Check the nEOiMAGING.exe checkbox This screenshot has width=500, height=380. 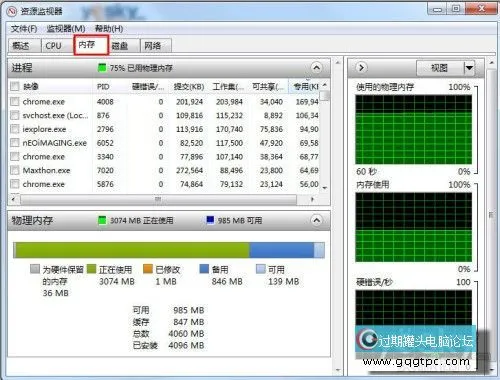[x=14, y=143]
